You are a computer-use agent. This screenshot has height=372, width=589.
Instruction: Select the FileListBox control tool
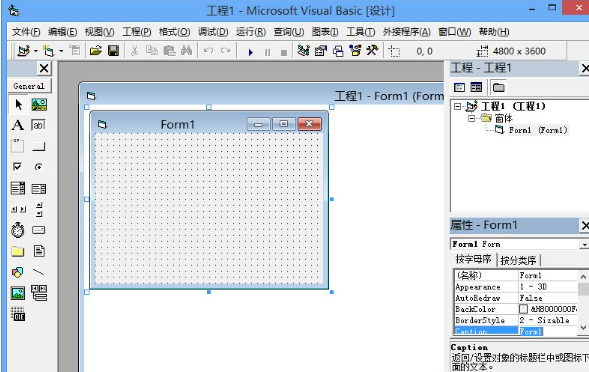point(39,251)
